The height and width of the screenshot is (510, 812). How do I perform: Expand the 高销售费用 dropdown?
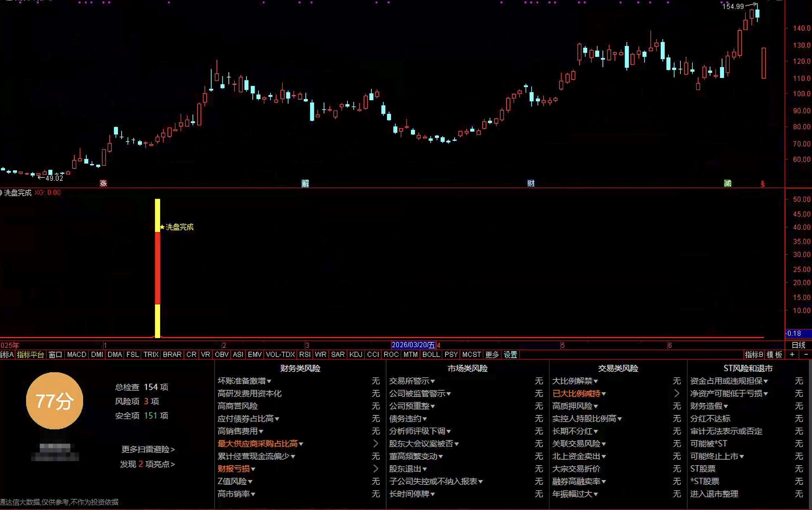click(261, 432)
